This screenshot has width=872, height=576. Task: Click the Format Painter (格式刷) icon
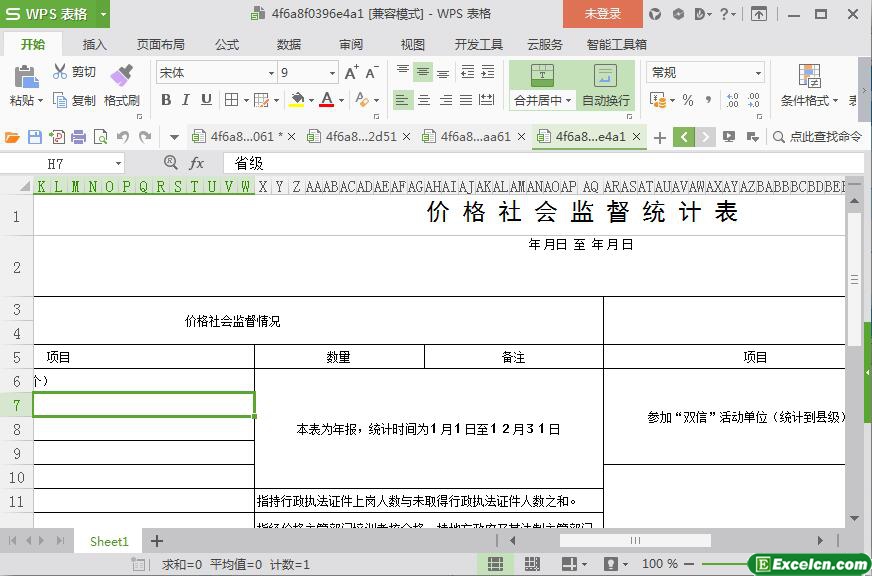point(121,76)
